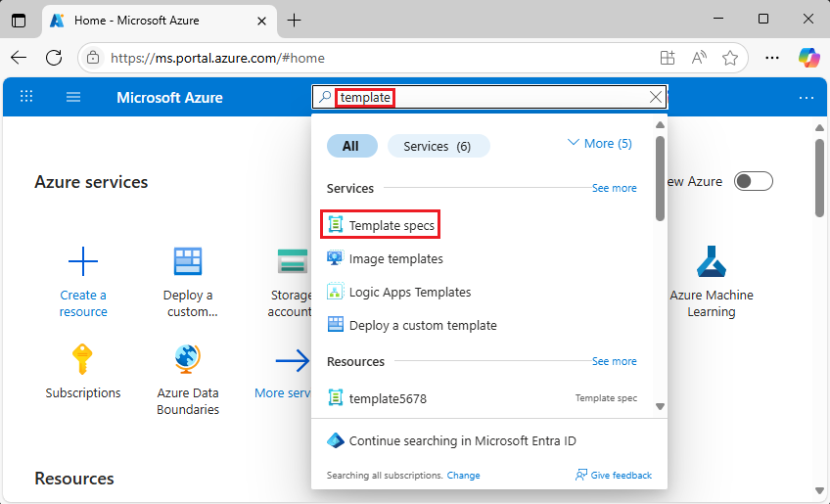Open the Copilot sidebar icon
This screenshot has width=830, height=504.
(808, 58)
